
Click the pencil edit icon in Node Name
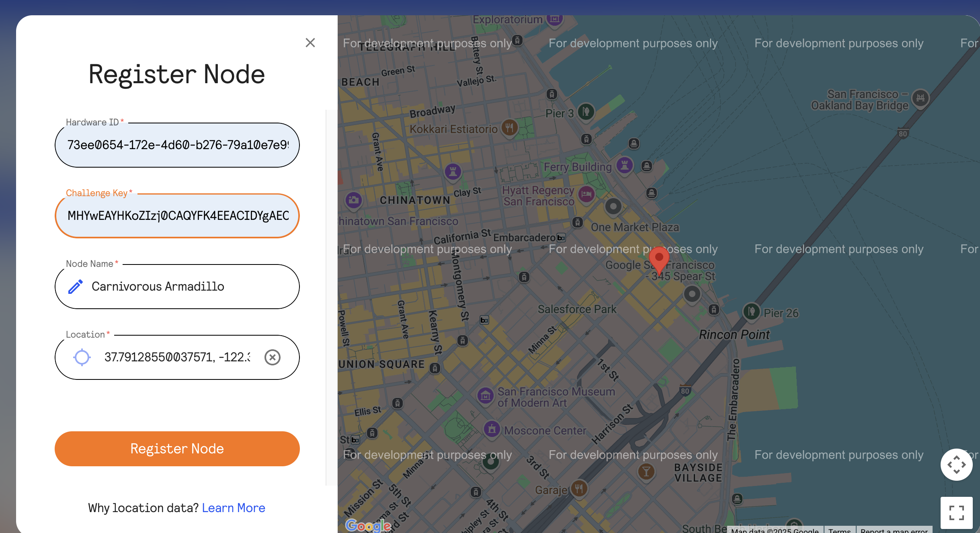pyautogui.click(x=75, y=287)
